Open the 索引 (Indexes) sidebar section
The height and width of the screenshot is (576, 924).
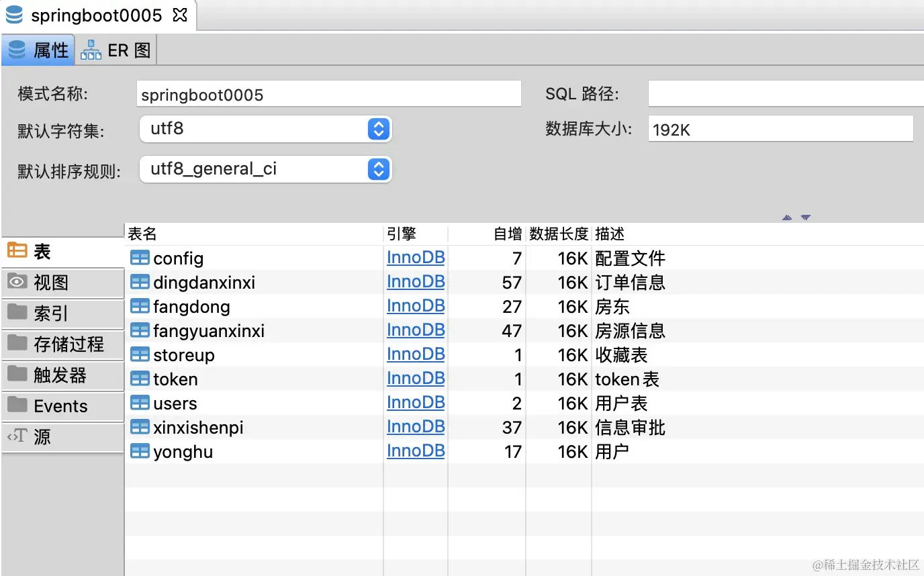(x=15, y=313)
